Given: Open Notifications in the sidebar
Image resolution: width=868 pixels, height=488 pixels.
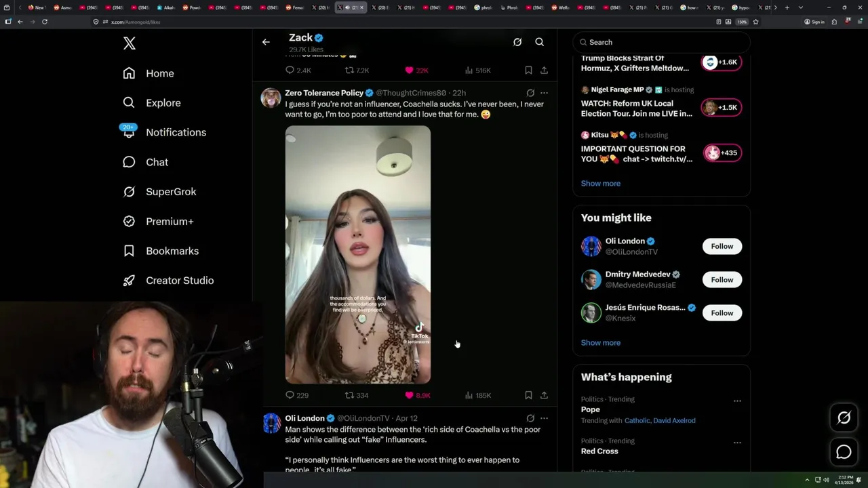Looking at the screenshot, I should point(163,132).
